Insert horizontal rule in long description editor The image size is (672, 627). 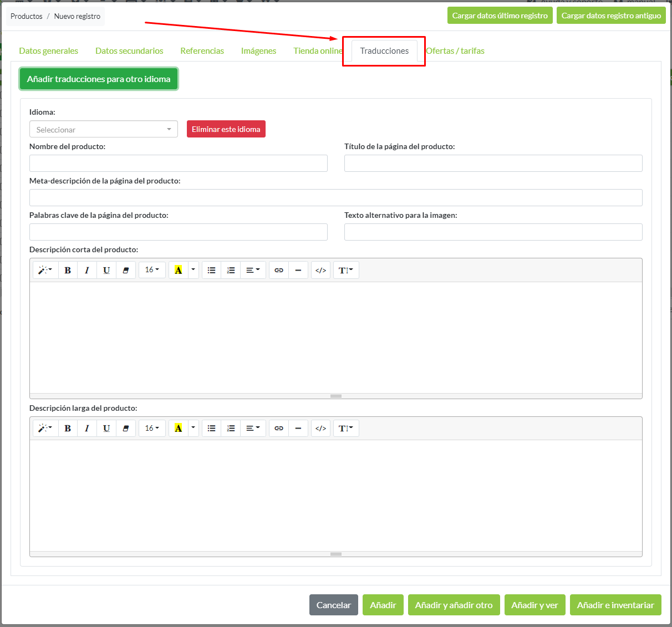click(x=298, y=428)
